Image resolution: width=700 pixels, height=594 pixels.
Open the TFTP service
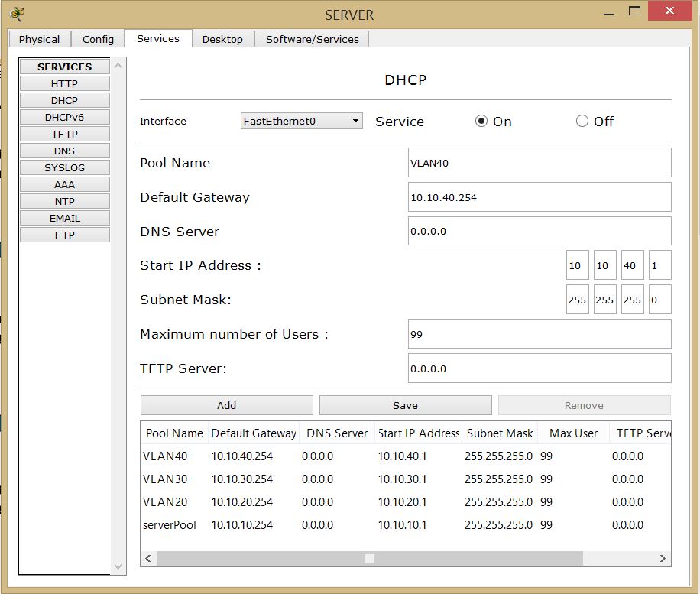coord(65,134)
